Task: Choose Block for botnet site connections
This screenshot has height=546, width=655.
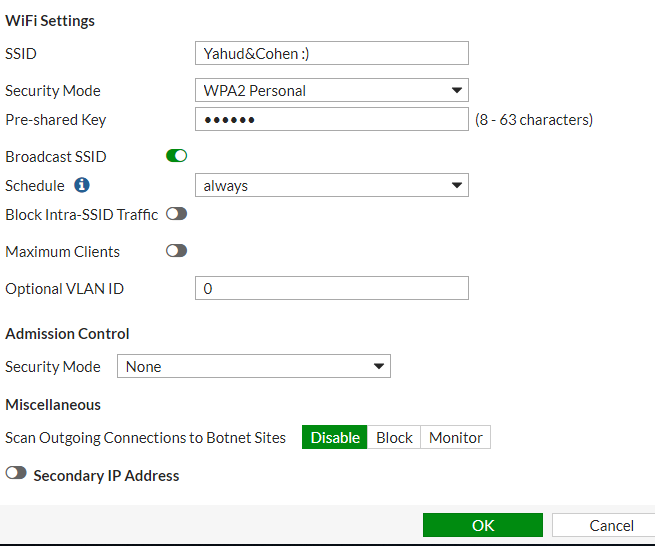Action: point(394,438)
